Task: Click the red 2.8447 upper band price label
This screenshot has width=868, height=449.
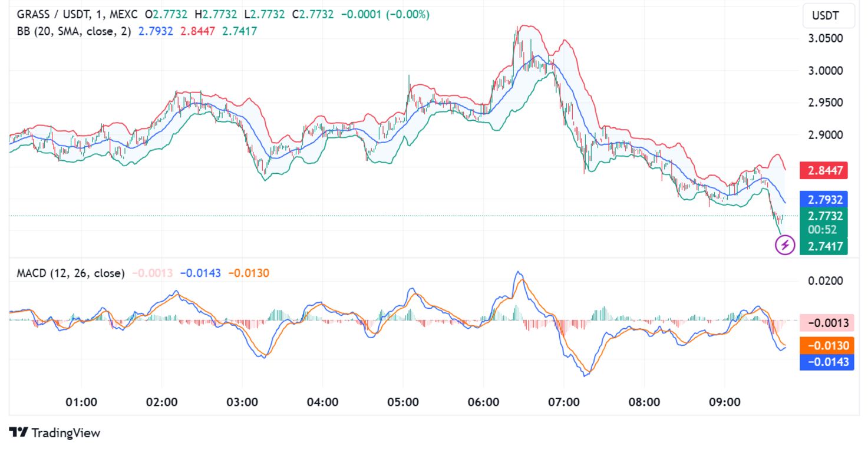Action: coord(823,171)
